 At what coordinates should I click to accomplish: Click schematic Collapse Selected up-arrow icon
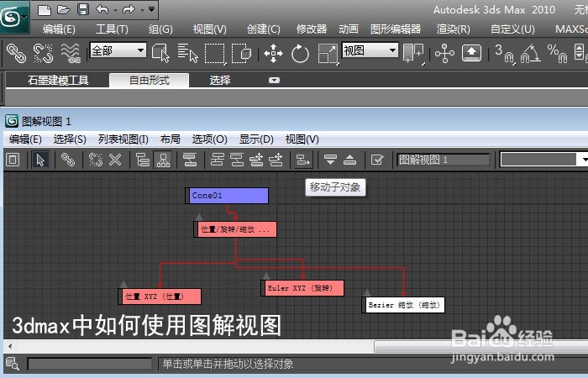click(350, 160)
